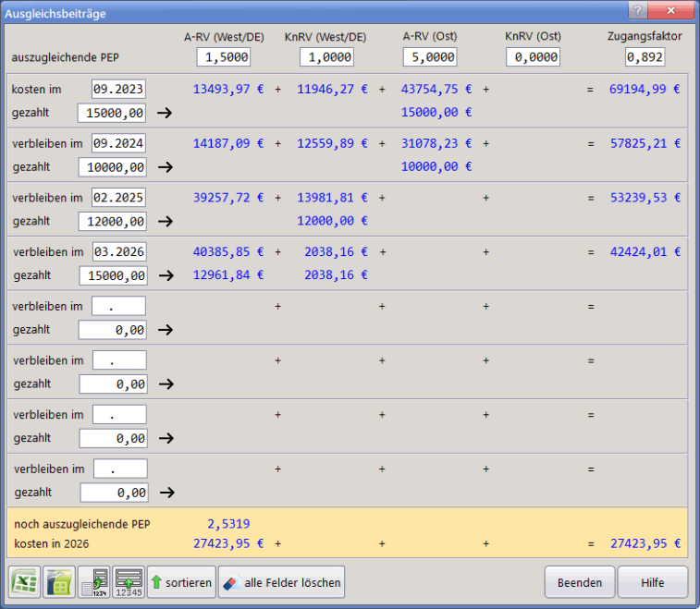The height and width of the screenshot is (609, 700).
Task: Click the date field showing 03.2026
Action: [x=119, y=252]
